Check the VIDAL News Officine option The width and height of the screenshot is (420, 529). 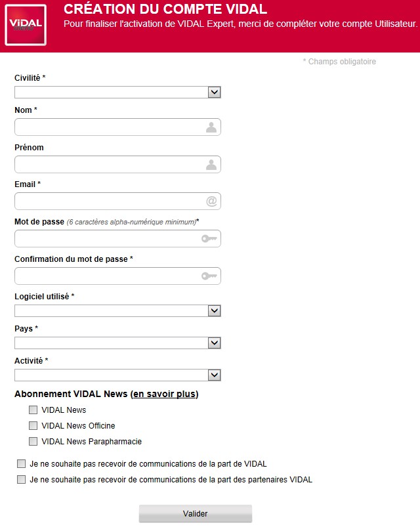click(33, 426)
